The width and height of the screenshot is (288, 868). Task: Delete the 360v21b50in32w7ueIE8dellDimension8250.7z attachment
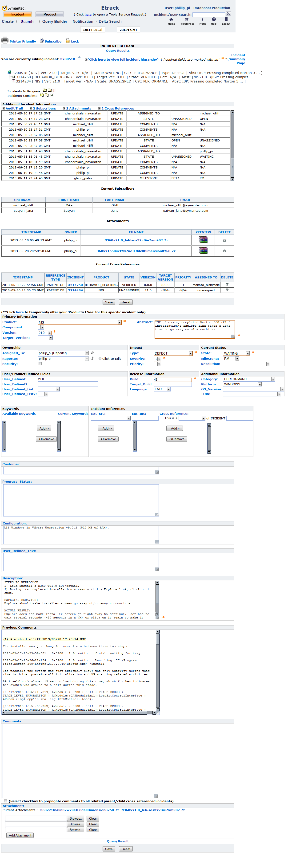pos(224,251)
